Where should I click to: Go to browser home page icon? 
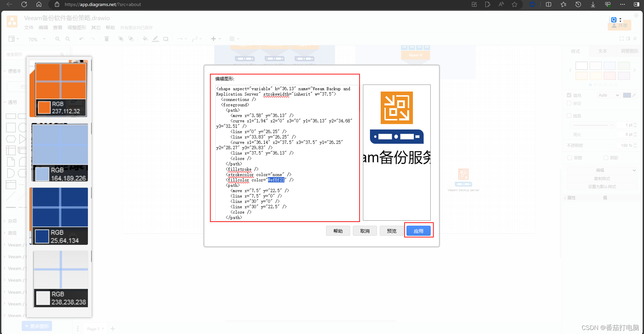pyautogui.click(x=39, y=4)
